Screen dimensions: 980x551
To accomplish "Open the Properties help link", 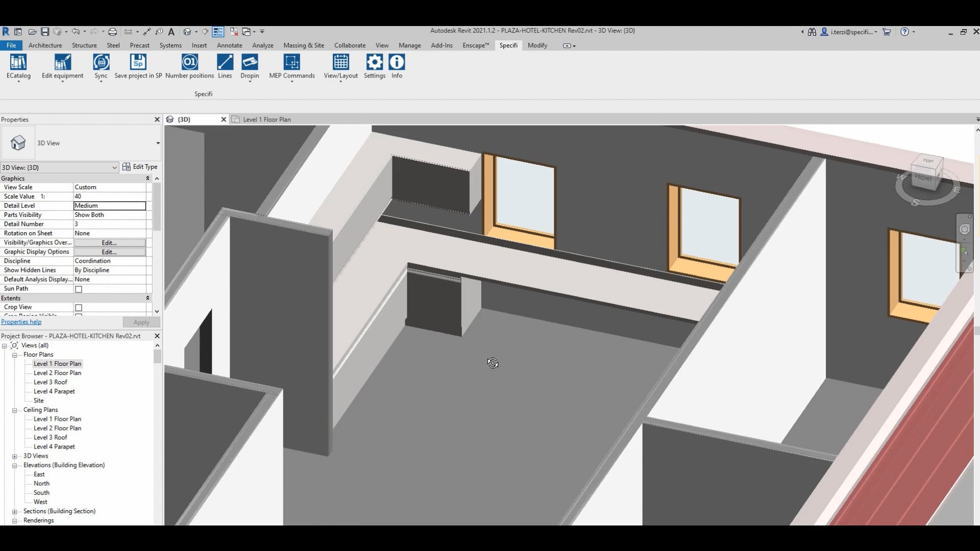I will pyautogui.click(x=21, y=322).
